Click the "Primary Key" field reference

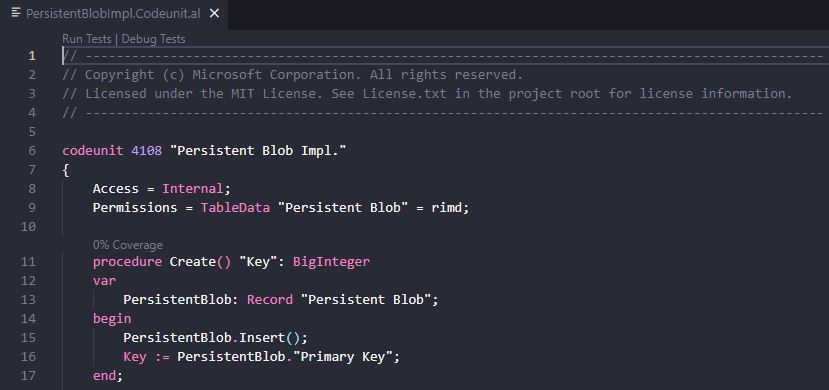[x=346, y=357]
